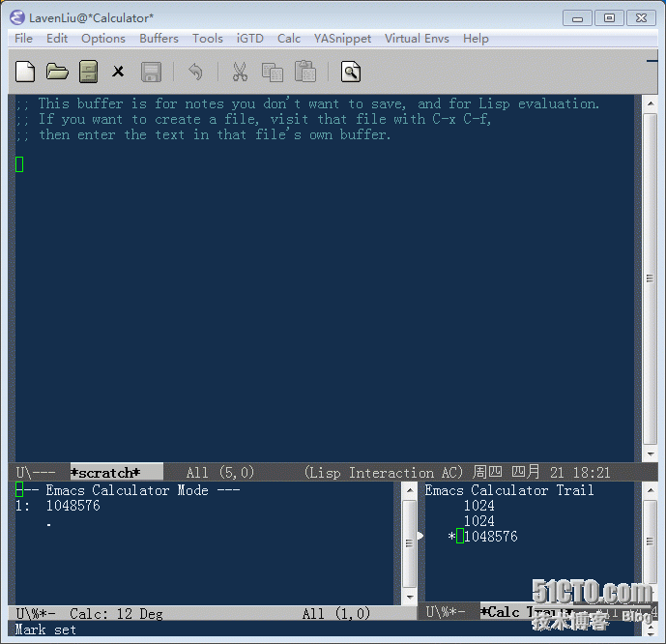The height and width of the screenshot is (644, 666).
Task: Click the Lisp Interaction AC mode indicator
Action: pyautogui.click(x=383, y=473)
